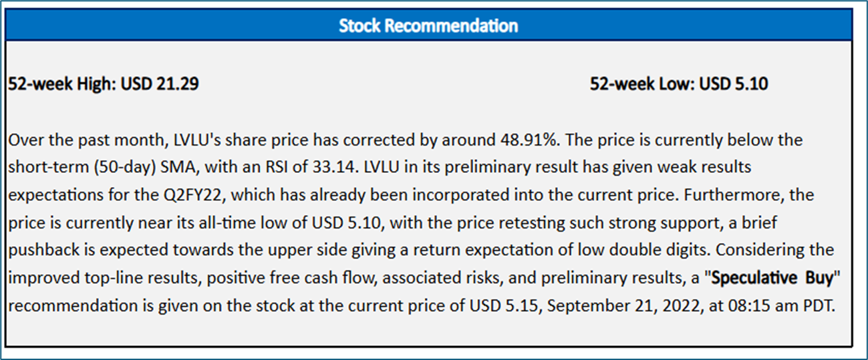Viewport: 868px width, 360px height.
Task: Click the 52-week Low USD 5.10 label
Action: coord(679,84)
